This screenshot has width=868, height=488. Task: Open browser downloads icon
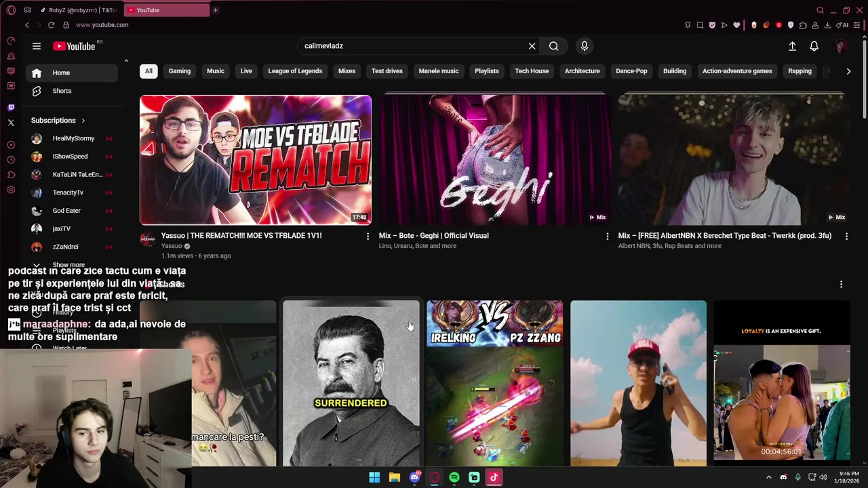827,25
